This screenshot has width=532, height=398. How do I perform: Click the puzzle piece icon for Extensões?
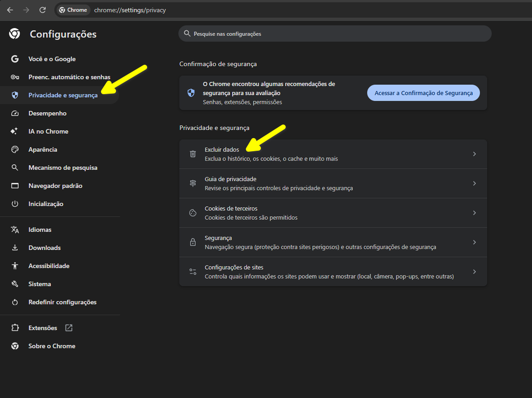(x=15, y=328)
